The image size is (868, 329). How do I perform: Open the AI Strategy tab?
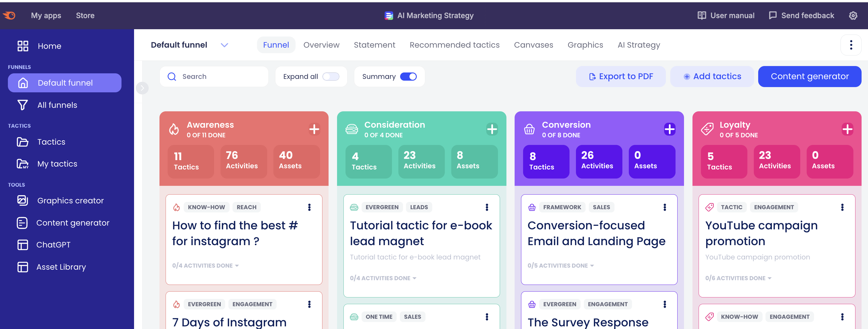click(639, 44)
